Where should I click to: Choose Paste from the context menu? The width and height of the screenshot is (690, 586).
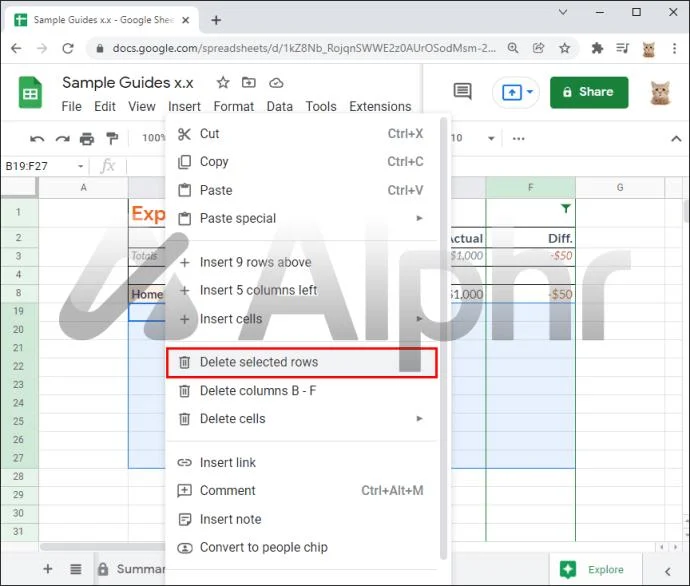(x=301, y=190)
